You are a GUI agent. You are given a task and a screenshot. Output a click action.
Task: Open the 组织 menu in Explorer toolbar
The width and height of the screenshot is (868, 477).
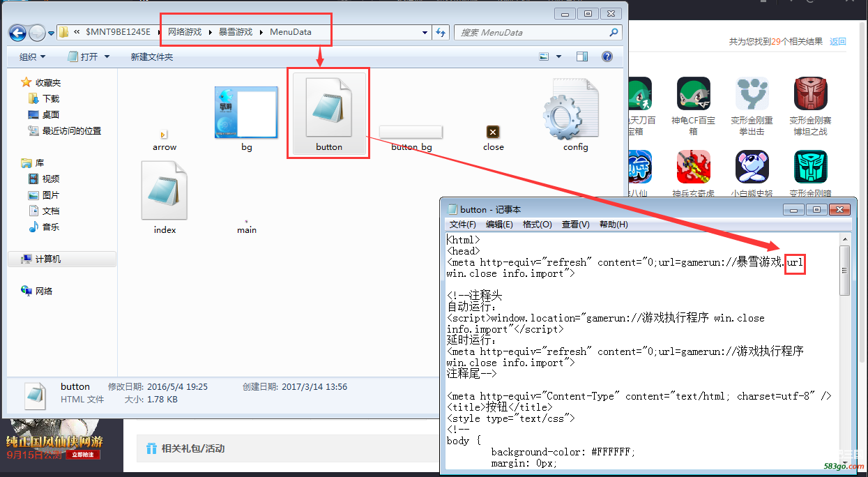[32, 56]
